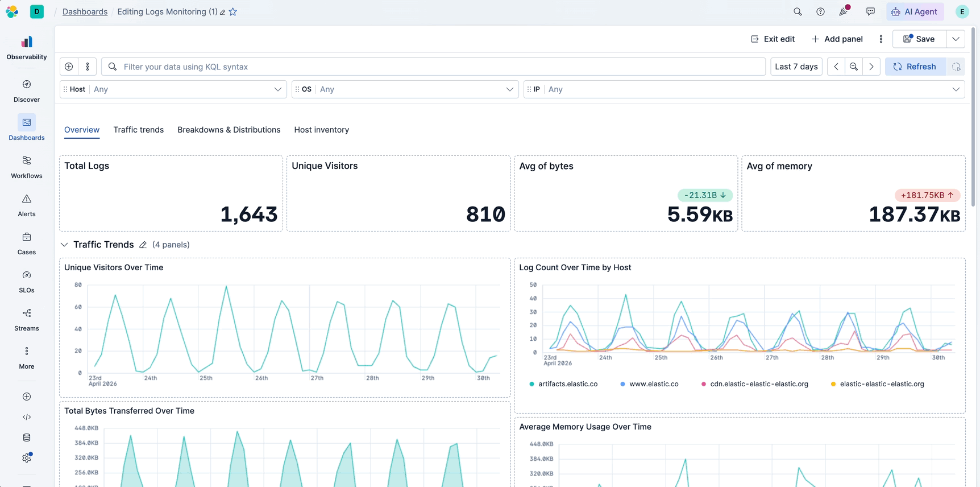This screenshot has height=487, width=980.
Task: Step forward to the next time window
Action: pyautogui.click(x=871, y=67)
